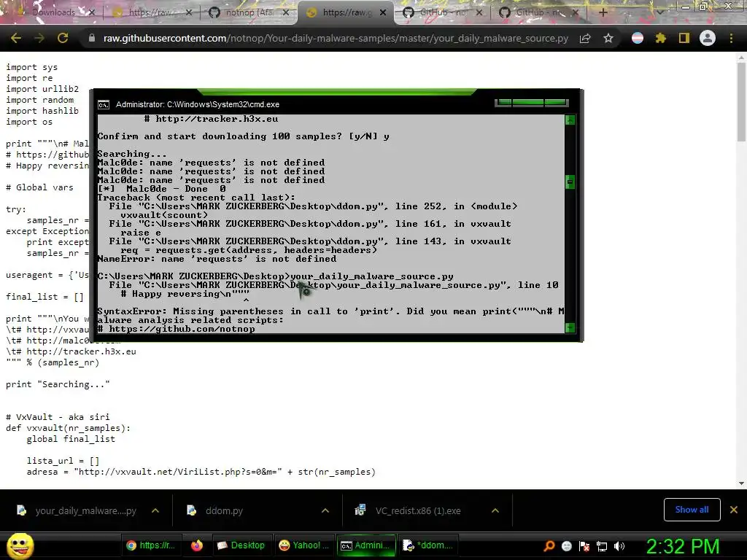This screenshot has height=560, width=747.
Task: Click Show all downloads
Action: click(x=692, y=510)
